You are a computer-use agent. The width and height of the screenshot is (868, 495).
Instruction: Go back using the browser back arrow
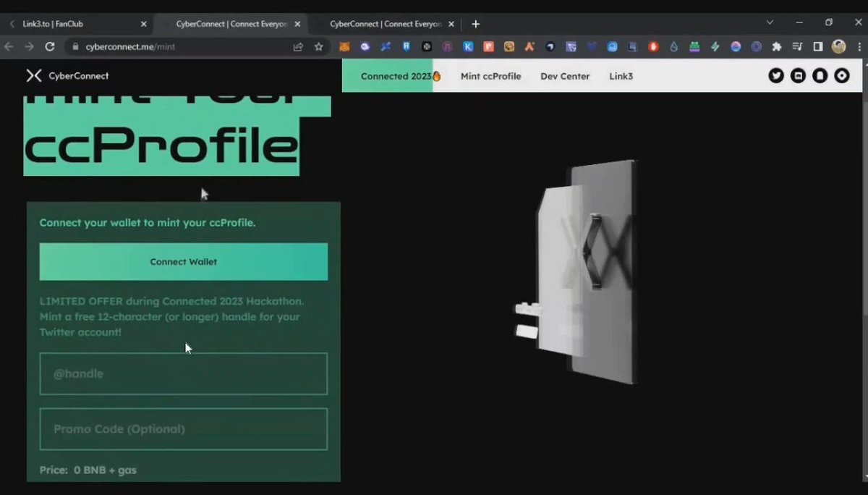pos(9,46)
